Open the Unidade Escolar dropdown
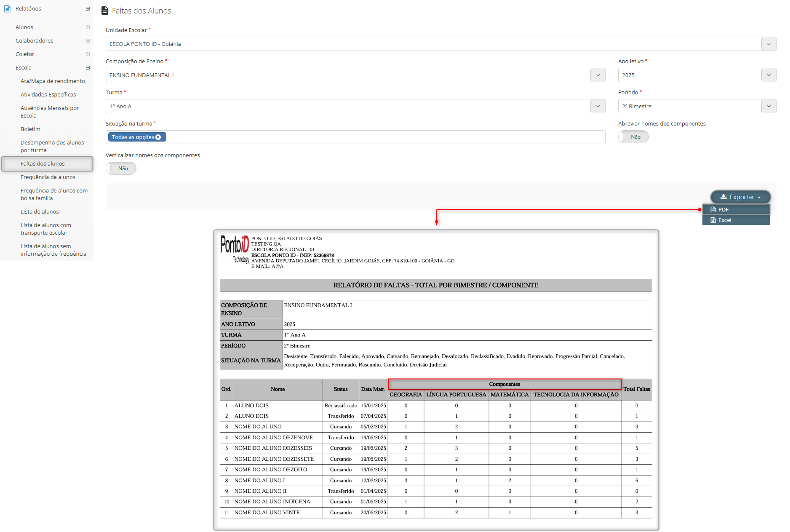 point(769,44)
